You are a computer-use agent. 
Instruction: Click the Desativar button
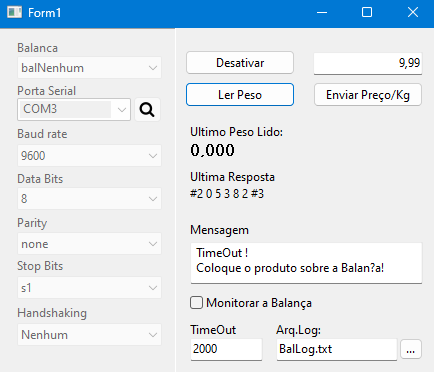pos(240,63)
